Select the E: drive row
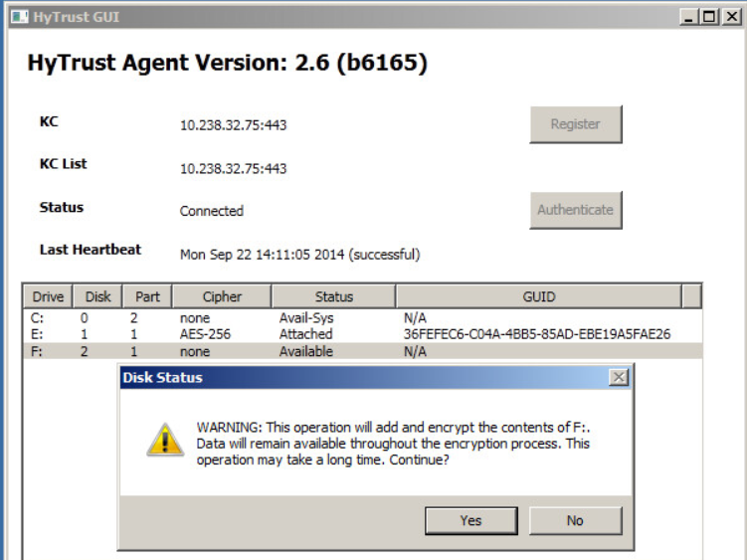Viewport: 747px width, 560px height. coord(362,334)
